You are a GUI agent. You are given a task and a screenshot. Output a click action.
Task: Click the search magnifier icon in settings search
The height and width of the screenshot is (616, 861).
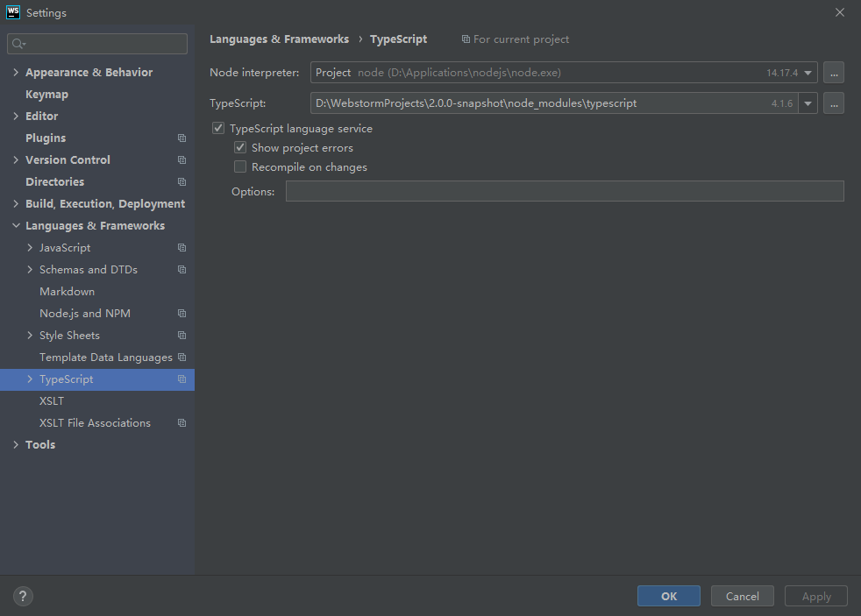18,44
